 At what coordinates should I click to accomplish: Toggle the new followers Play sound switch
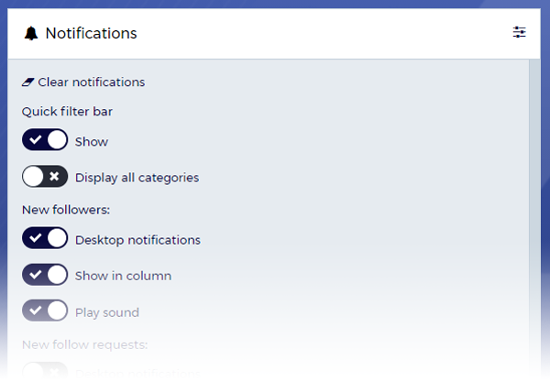click(45, 311)
